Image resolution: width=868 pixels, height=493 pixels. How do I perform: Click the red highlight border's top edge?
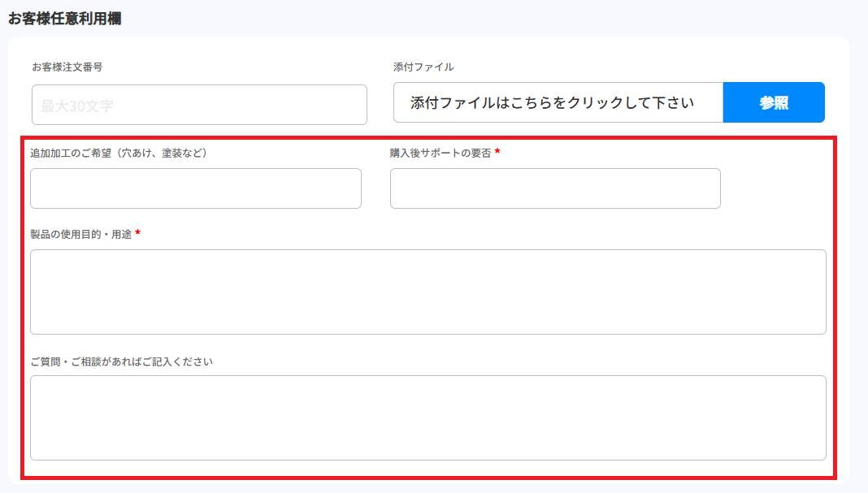point(427,137)
